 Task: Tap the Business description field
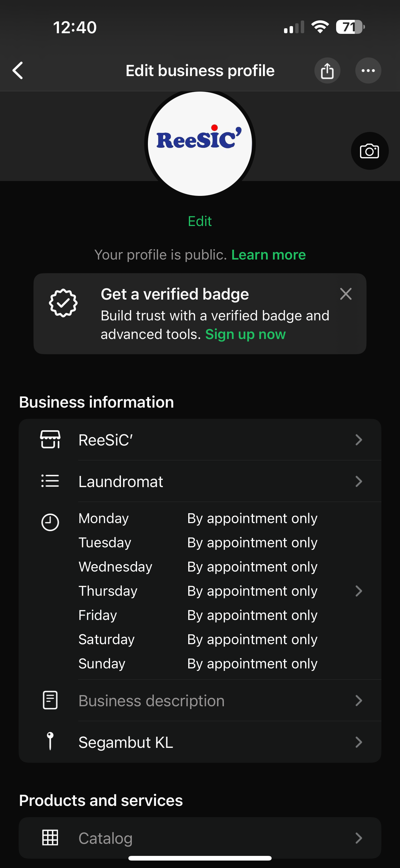[x=152, y=701]
